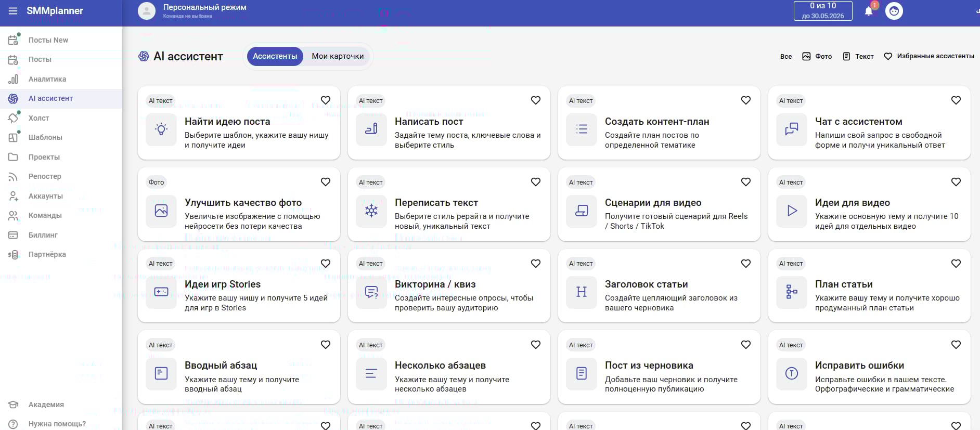Click the Академия graduation cap icon
This screenshot has width=980, height=430.
[x=14, y=405]
